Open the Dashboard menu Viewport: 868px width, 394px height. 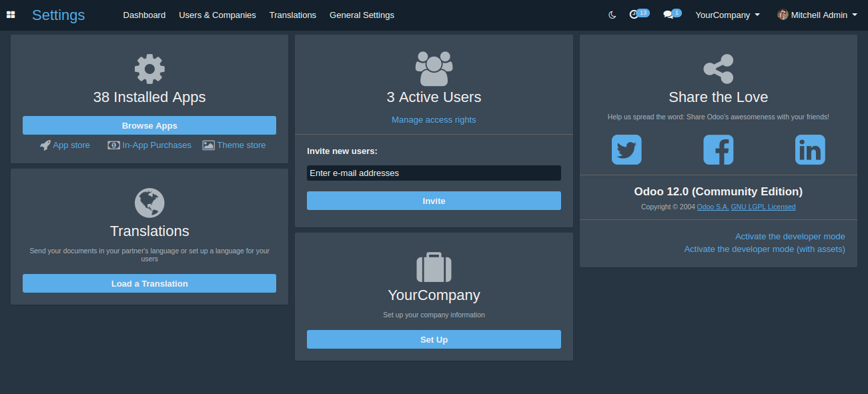coord(144,15)
